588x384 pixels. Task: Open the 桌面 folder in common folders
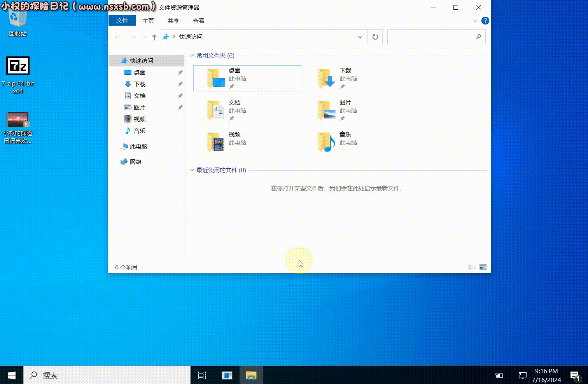click(247, 78)
